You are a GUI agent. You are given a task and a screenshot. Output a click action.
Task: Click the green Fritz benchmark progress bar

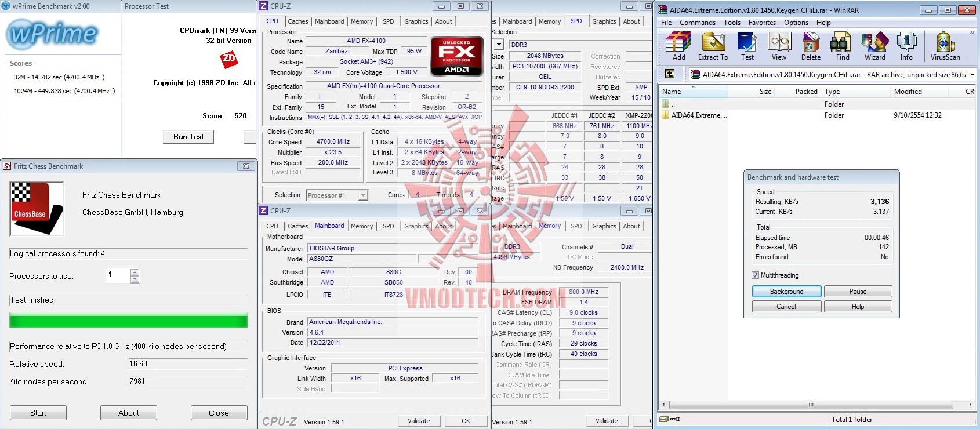click(129, 321)
